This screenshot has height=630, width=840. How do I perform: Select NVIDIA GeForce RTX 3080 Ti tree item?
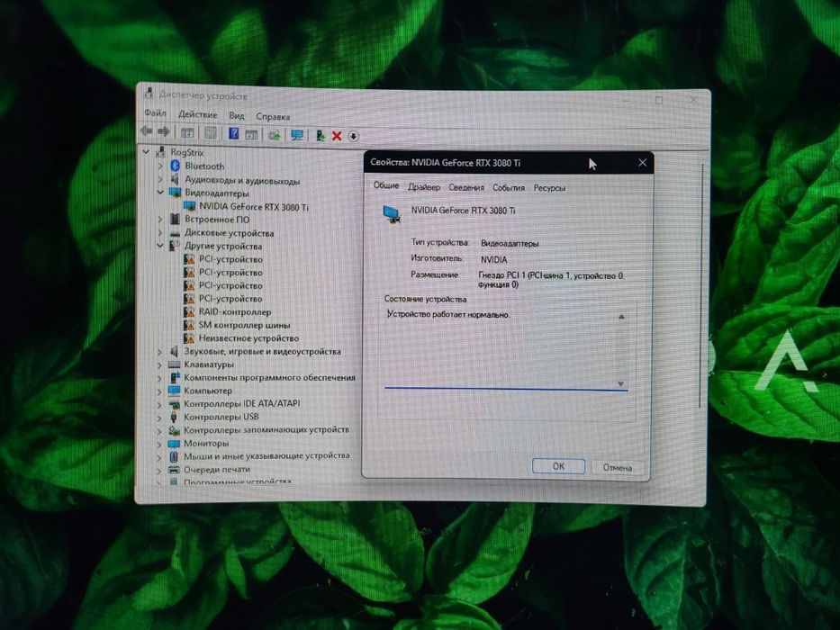253,207
